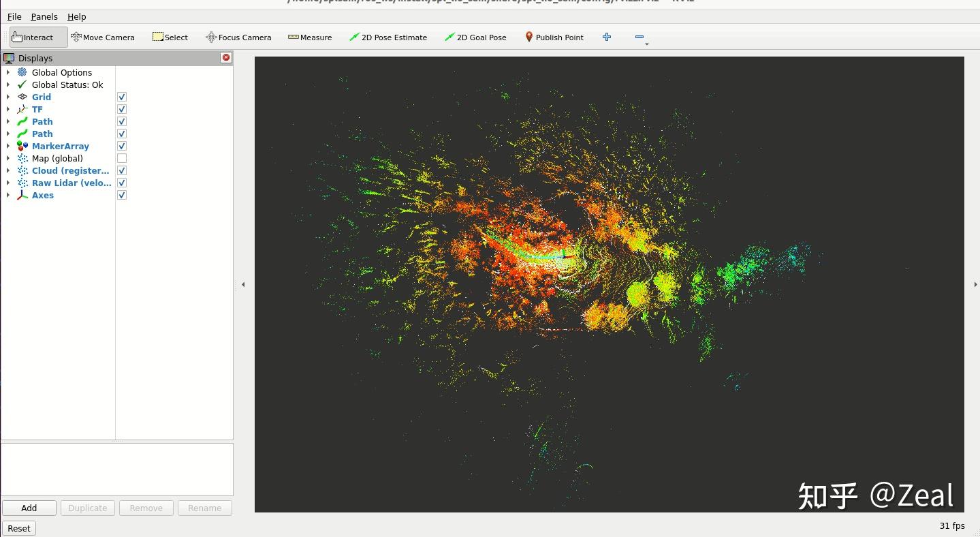Viewport: 980px width, 537px height.
Task: Click the Add display button
Action: [x=29, y=508]
